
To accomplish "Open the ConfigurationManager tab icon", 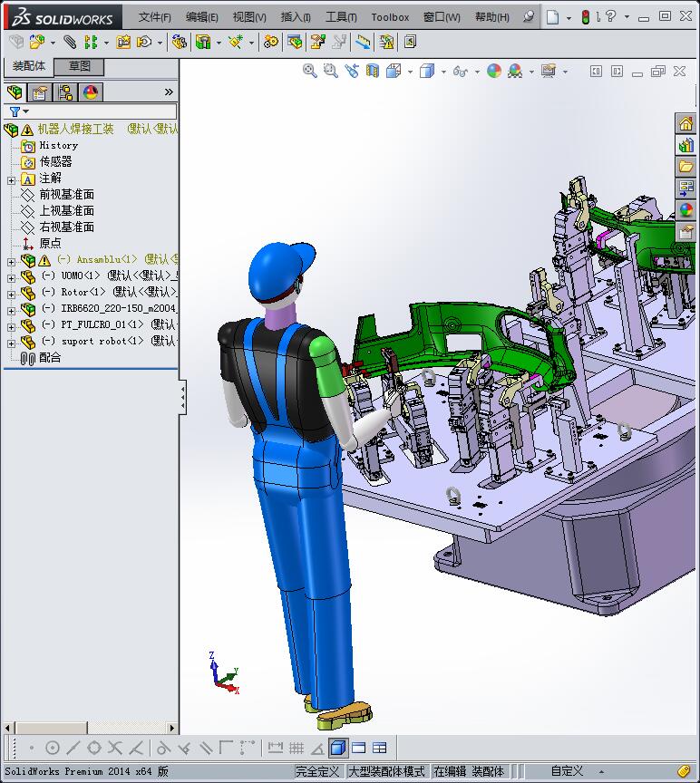I will 65,92.
